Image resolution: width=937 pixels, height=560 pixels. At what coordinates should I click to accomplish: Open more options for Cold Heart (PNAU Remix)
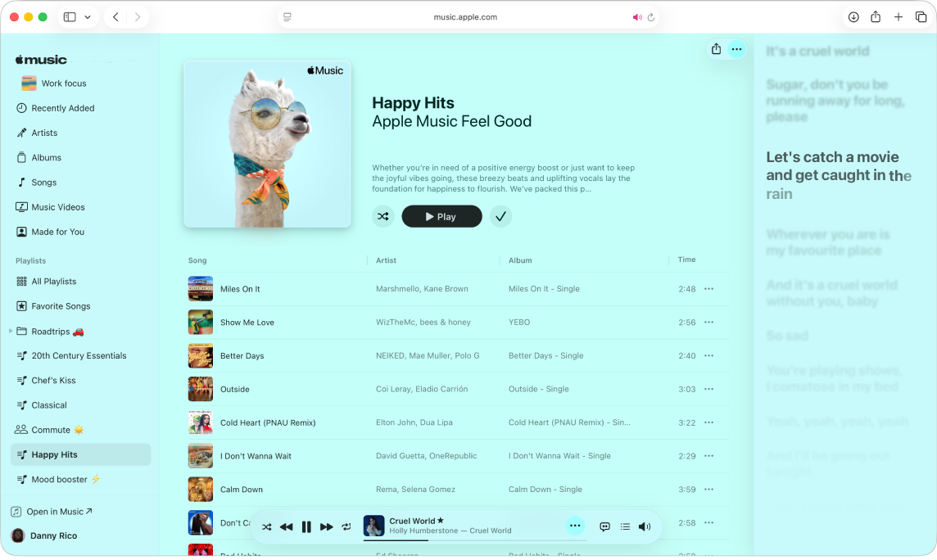pos(708,422)
